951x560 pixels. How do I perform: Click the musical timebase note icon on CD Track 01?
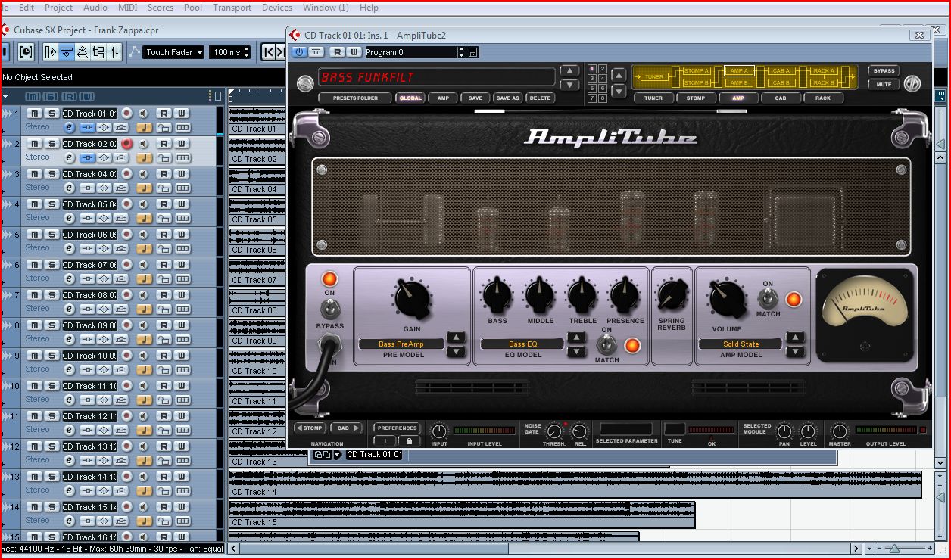coord(144,127)
